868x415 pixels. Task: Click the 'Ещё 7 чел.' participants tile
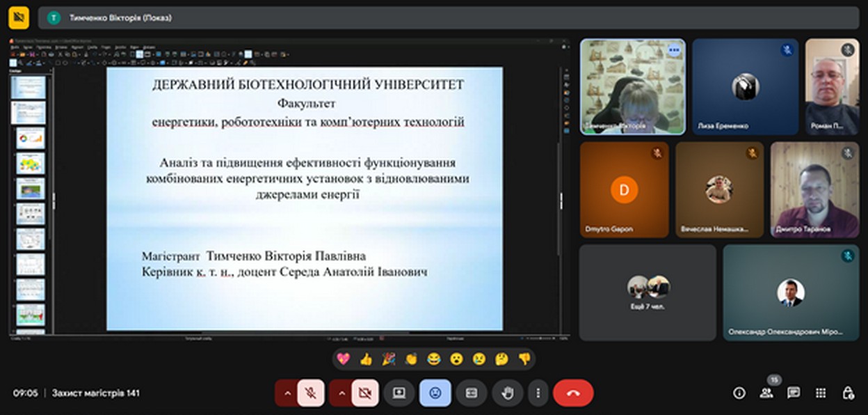(648, 292)
